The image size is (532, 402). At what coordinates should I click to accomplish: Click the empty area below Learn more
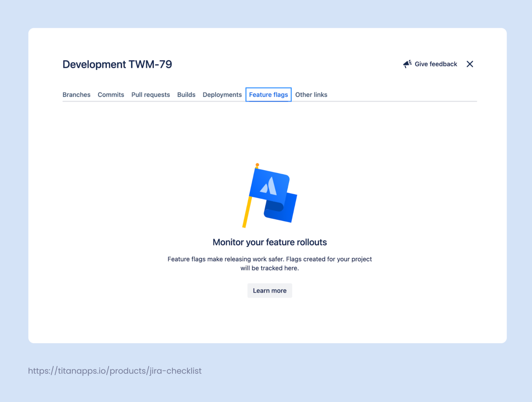click(269, 322)
